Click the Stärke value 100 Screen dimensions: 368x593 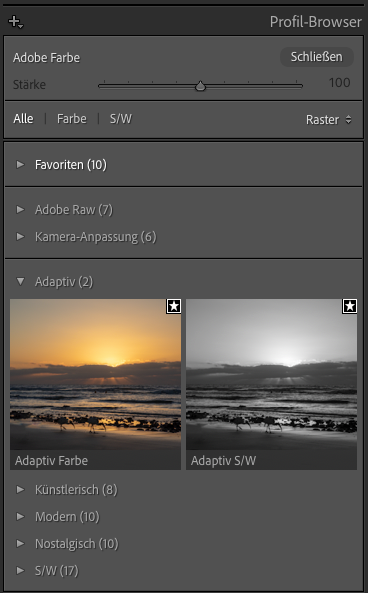[339, 83]
